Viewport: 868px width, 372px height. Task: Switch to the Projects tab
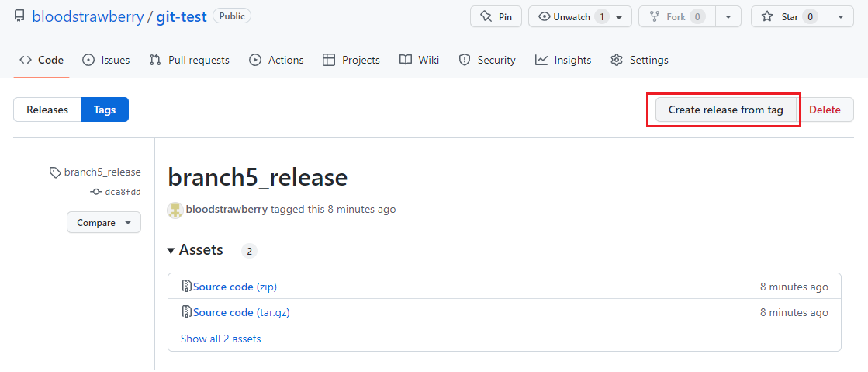[x=351, y=60]
